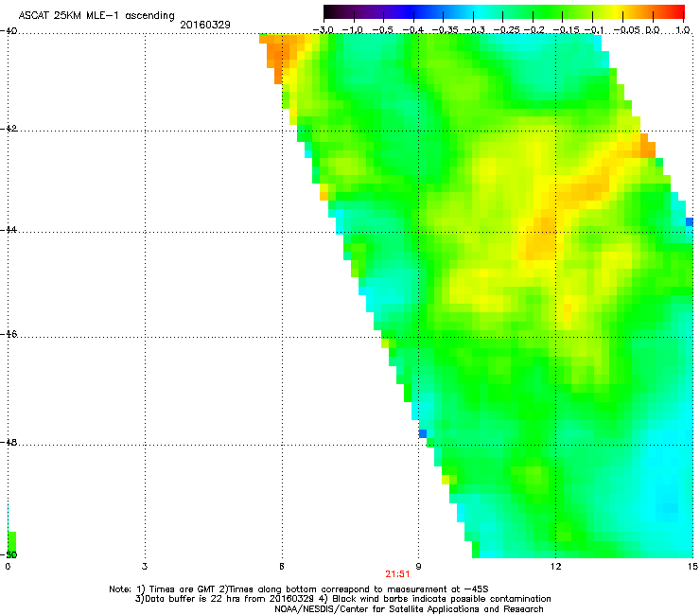Click the longitude axis label 0
700x615 pixels.
pyautogui.click(x=8, y=567)
